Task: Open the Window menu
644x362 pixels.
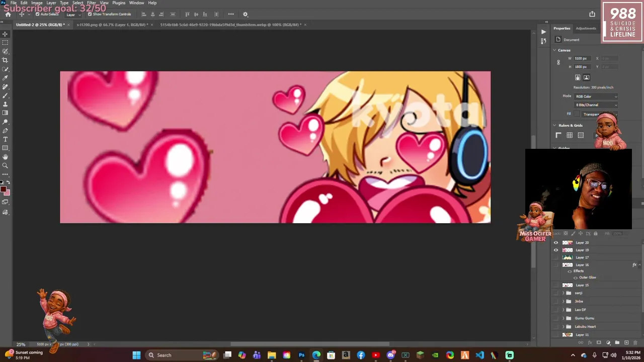Action: (136, 3)
